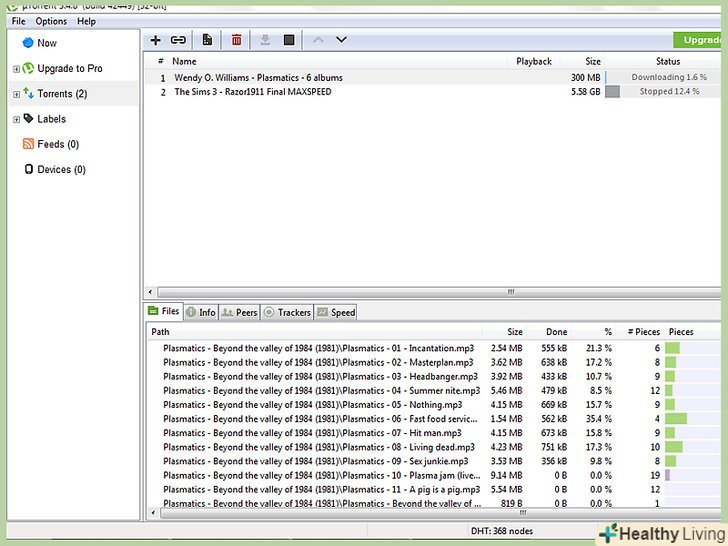Click the Downloading 1.6 % progress bar
The width and height of the screenshot is (728, 546).
(663, 78)
